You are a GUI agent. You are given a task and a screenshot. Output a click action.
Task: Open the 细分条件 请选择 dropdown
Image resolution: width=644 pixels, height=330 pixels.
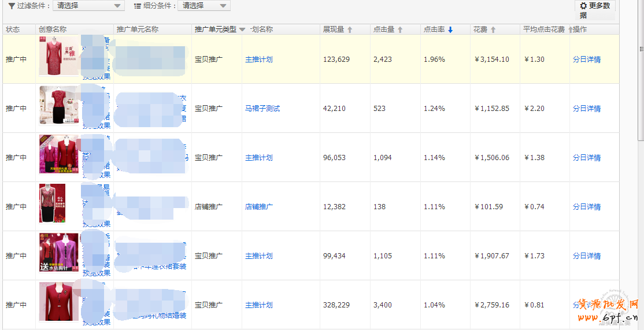coord(205,6)
